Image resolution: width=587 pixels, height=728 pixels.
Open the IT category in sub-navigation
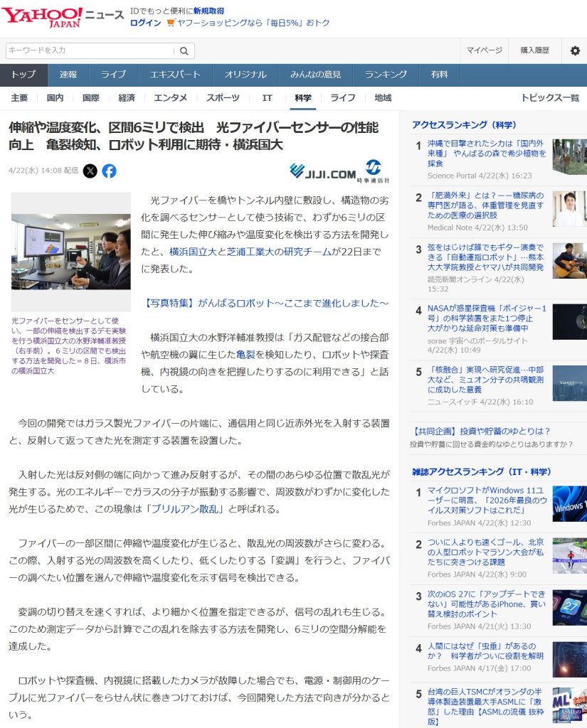coord(267,98)
